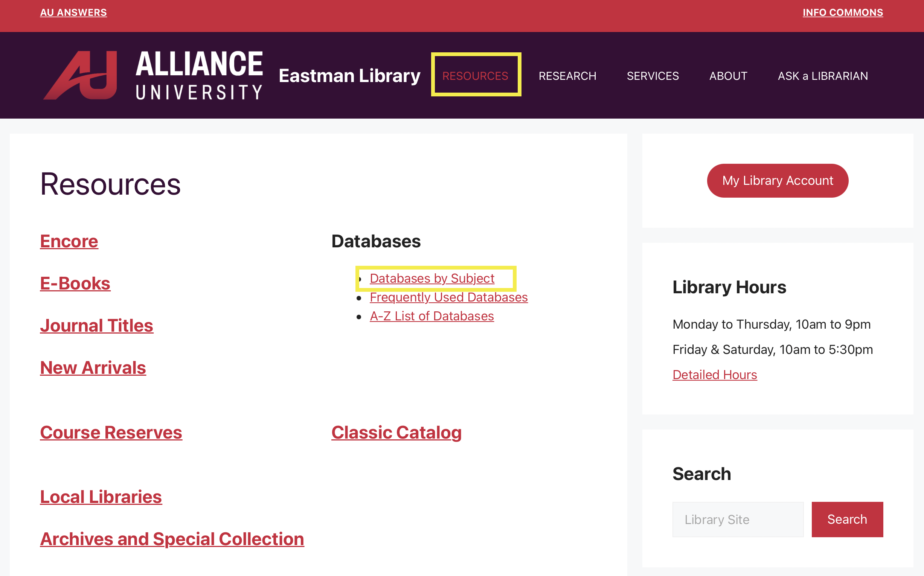Click the Alliance University logo
This screenshot has height=576, width=924.
(x=153, y=75)
